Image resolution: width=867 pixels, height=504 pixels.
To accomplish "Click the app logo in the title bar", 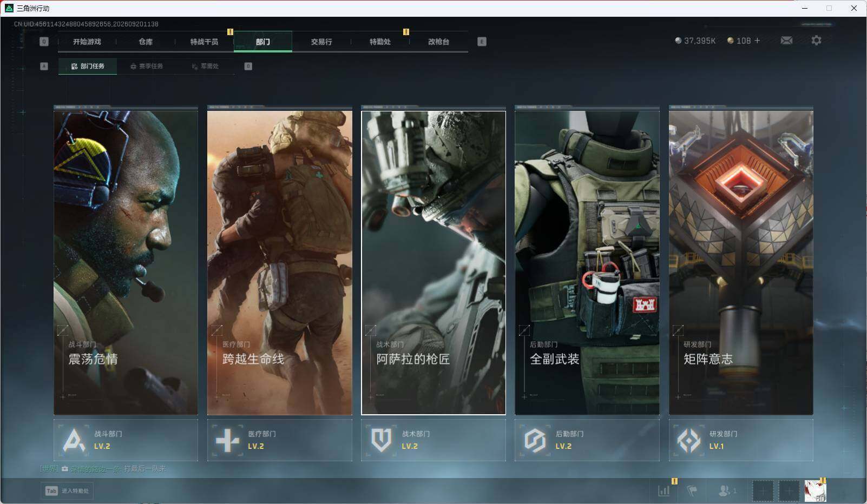I will point(9,8).
